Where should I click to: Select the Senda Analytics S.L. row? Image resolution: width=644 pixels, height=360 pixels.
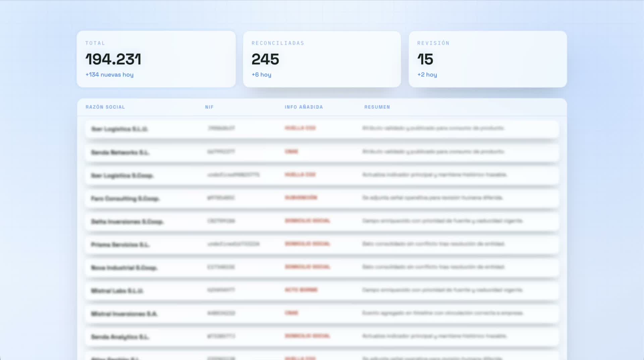322,336
